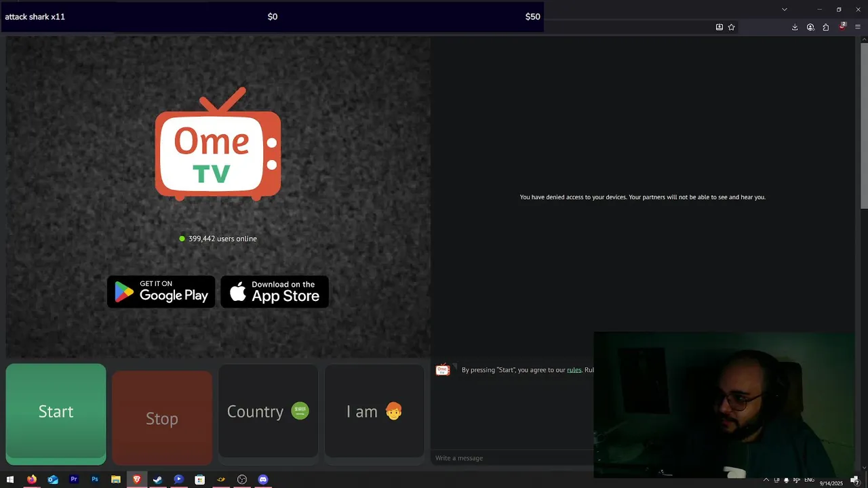Open the Google Play download badge
Screen dimensions: 868x488
pyautogui.click(x=161, y=291)
